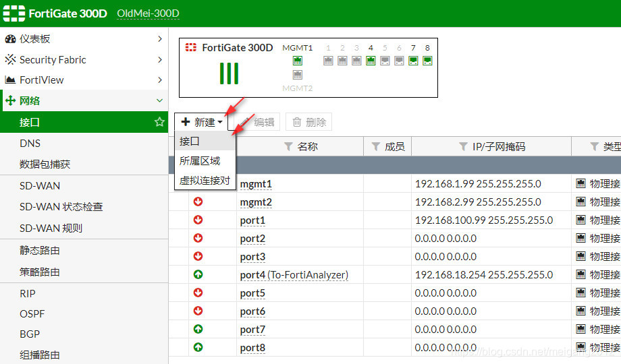Click faceplate port 8 icon

coord(427,61)
